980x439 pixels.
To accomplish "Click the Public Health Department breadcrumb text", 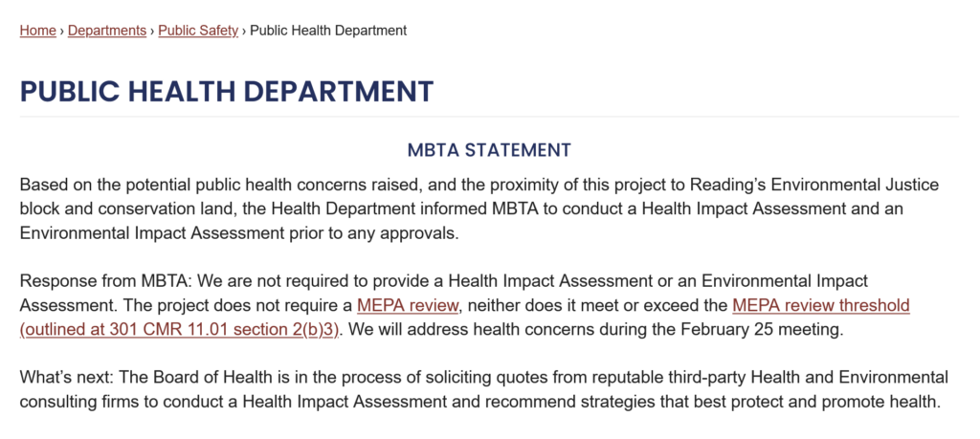I will coord(328,30).
